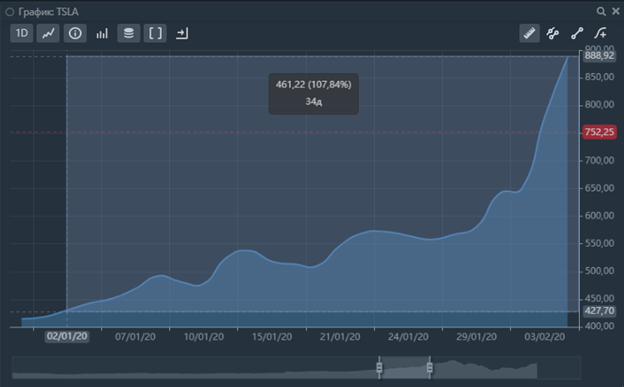Click the red 752,25 price marker
The image size is (624, 387).
pos(599,132)
